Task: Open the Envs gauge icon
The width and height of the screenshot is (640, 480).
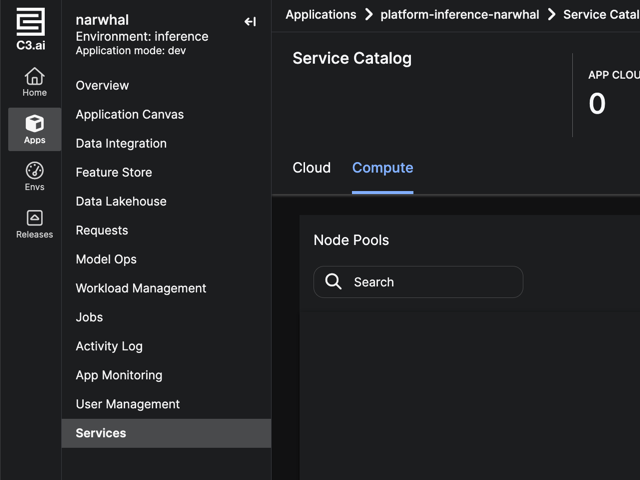Action: [34, 171]
